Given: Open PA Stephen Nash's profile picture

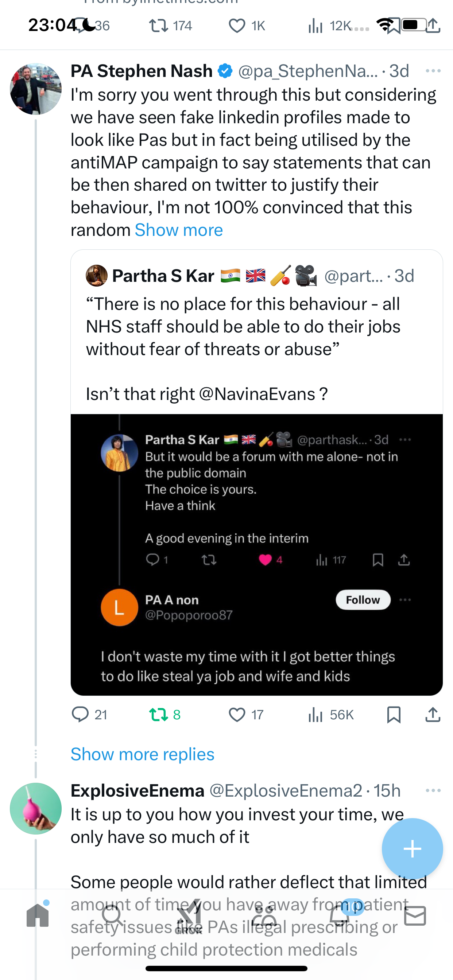Looking at the screenshot, I should (36, 89).
